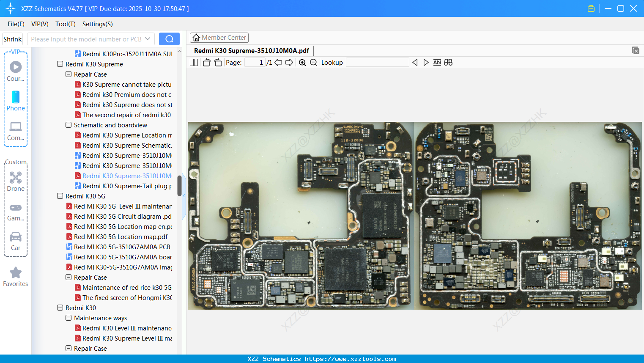
Task: Toggle the two-page split view icon
Action: click(x=194, y=63)
